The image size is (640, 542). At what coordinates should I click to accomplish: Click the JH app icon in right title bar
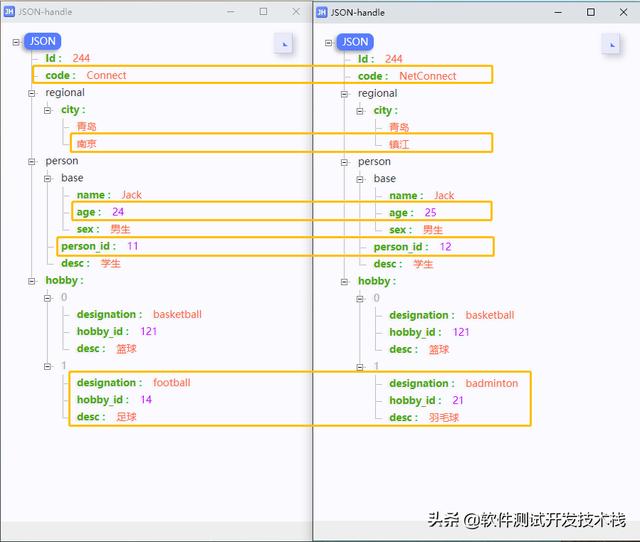322,12
